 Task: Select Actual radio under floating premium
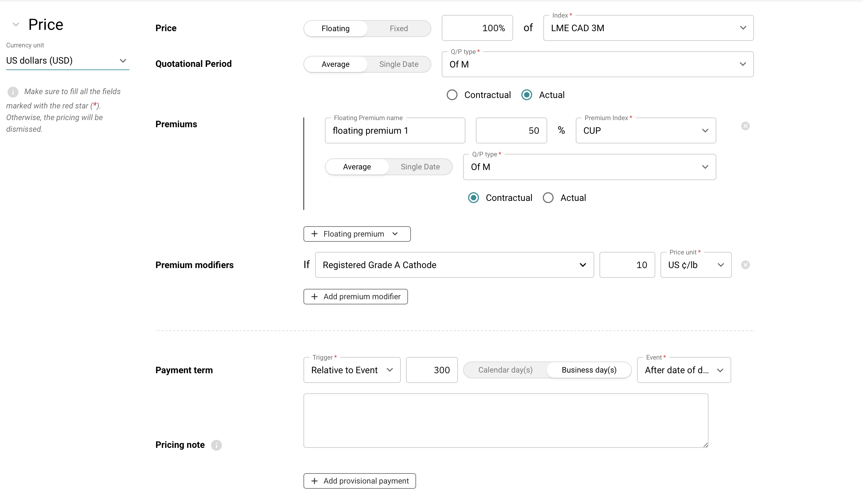point(548,198)
